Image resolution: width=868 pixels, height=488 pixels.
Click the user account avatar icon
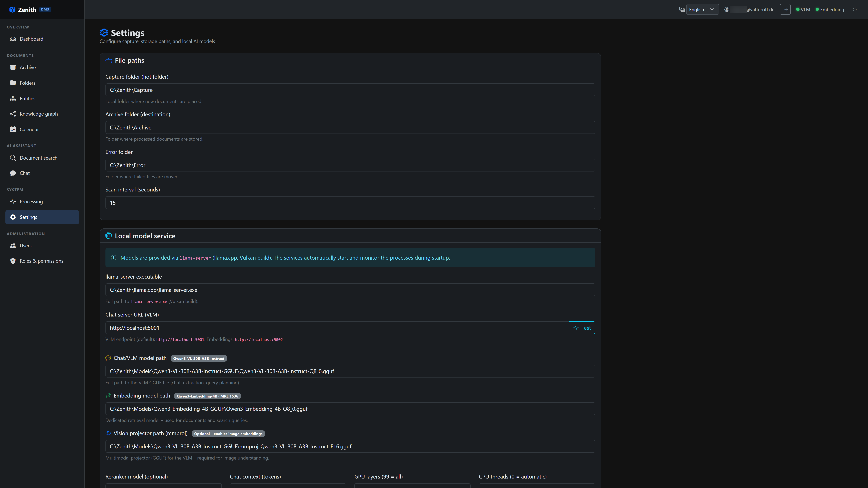pyautogui.click(x=727, y=9)
